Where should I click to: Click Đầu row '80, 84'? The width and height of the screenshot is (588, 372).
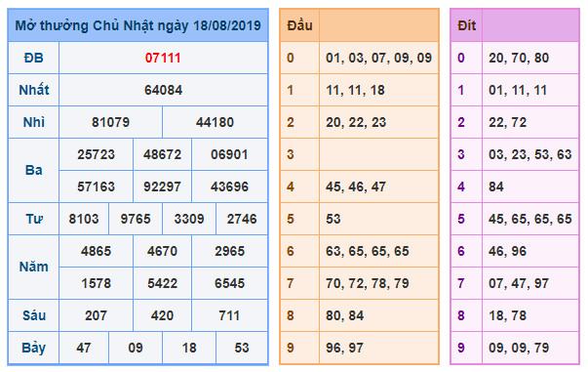(344, 315)
